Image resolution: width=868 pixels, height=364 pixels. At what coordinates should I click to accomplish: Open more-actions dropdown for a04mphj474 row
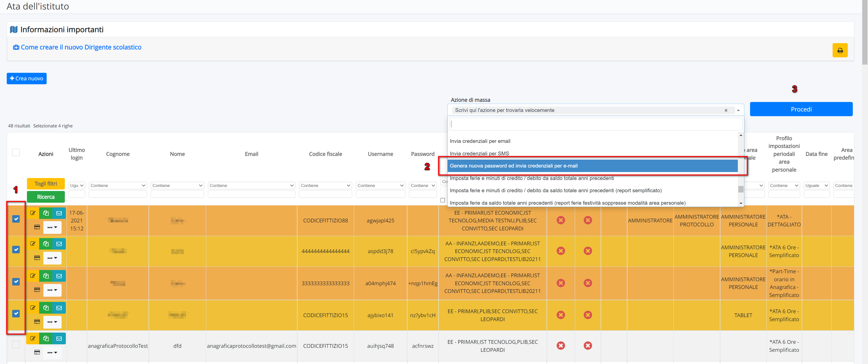pos(52,290)
